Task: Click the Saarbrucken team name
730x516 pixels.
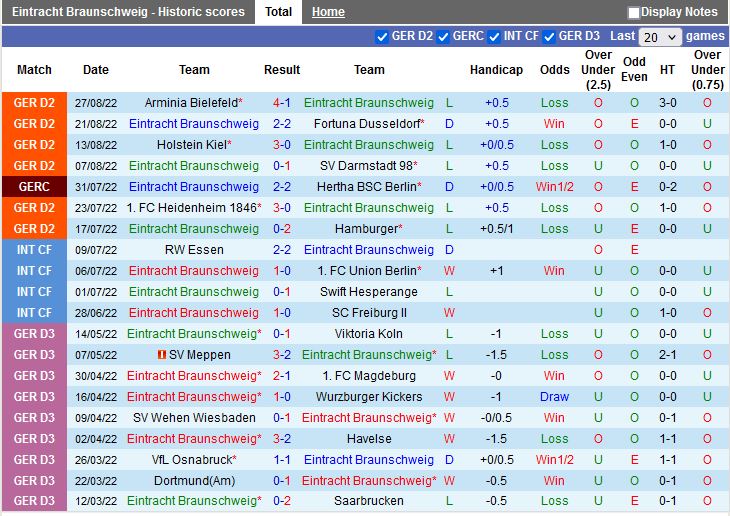Action: click(x=369, y=501)
